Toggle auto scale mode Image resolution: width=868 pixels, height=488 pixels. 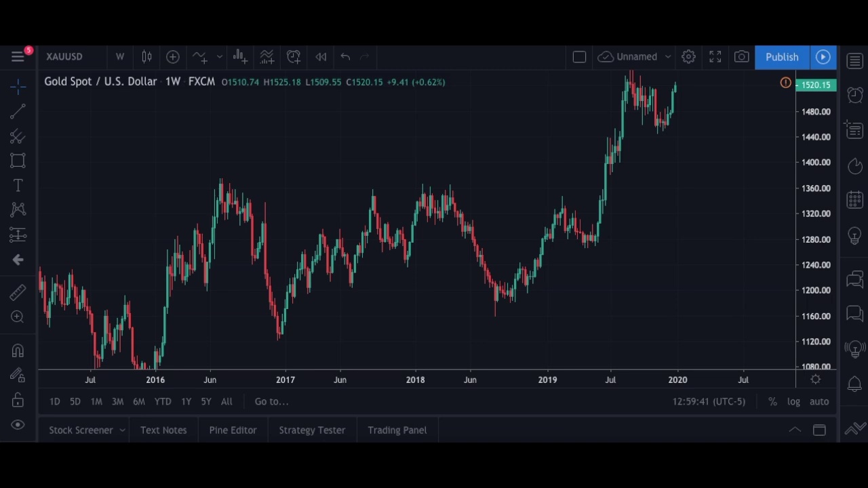tap(819, 401)
